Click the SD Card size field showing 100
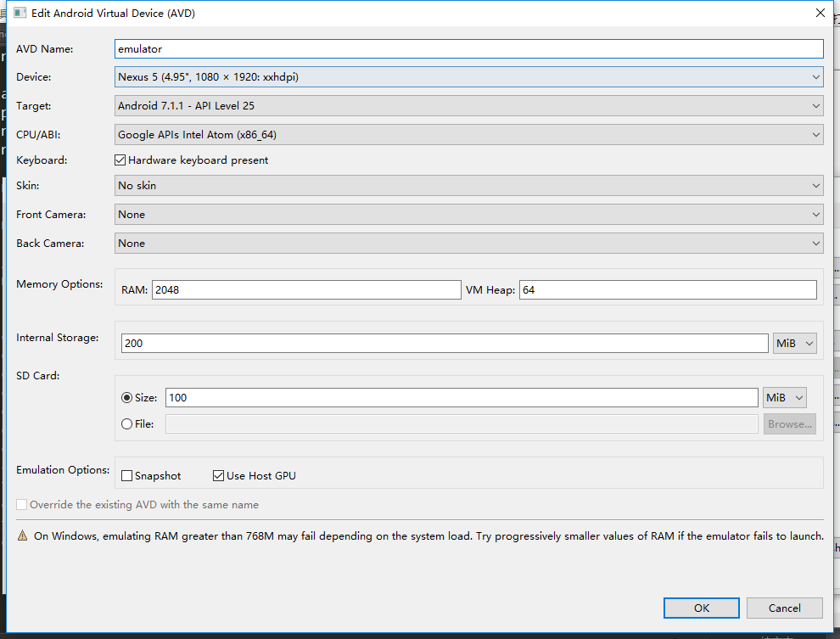 (x=462, y=398)
